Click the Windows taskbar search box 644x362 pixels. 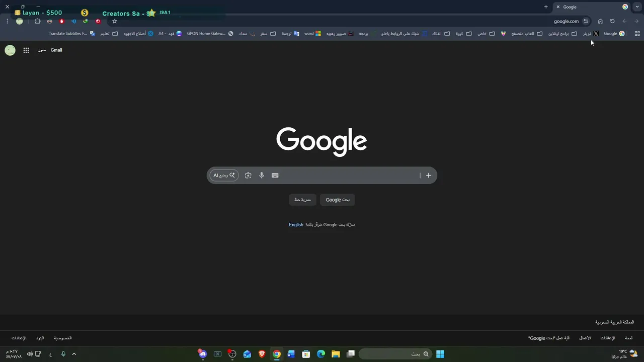point(395,354)
